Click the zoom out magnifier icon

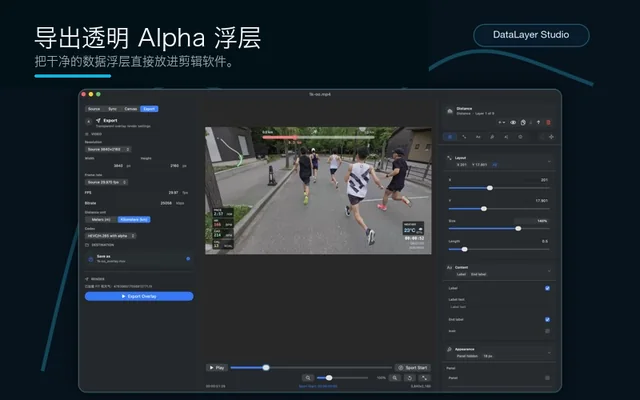click(308, 378)
